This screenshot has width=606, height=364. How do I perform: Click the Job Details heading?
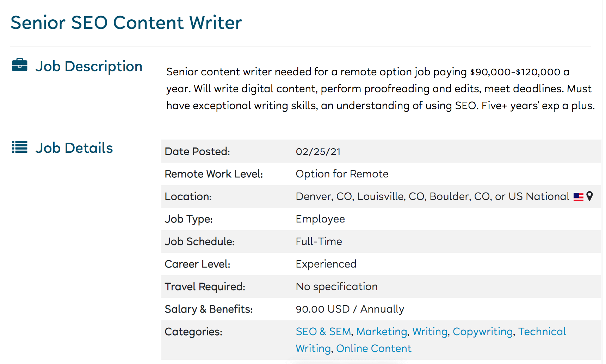click(74, 148)
